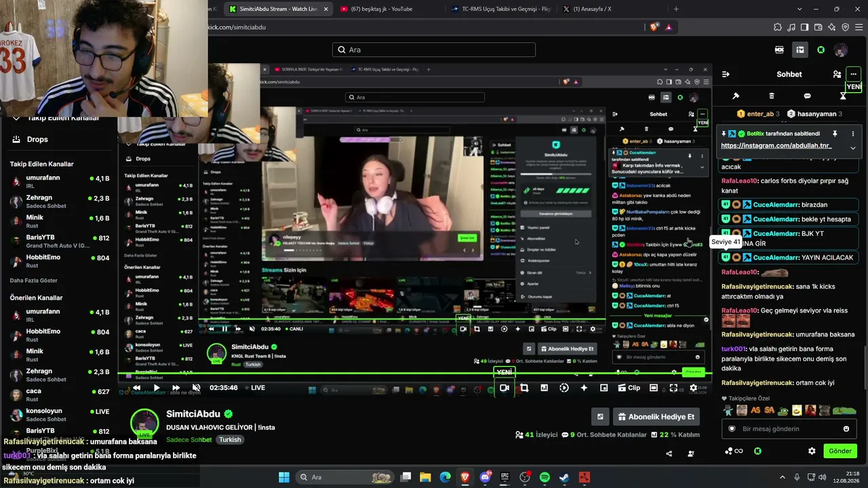
Task: Toggle theater mode in the player
Action: (x=653, y=388)
